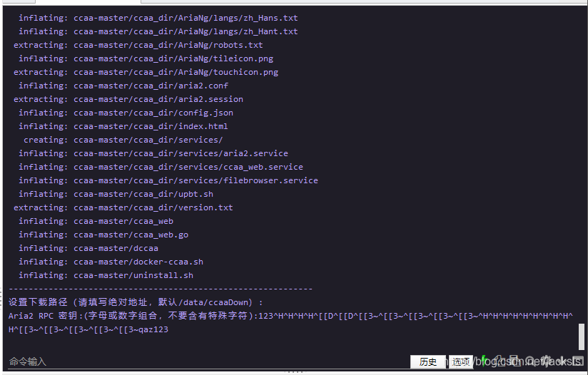Image resolution: width=588 pixels, height=375 pixels.
Task: Click the config.json output line
Action: 126,113
